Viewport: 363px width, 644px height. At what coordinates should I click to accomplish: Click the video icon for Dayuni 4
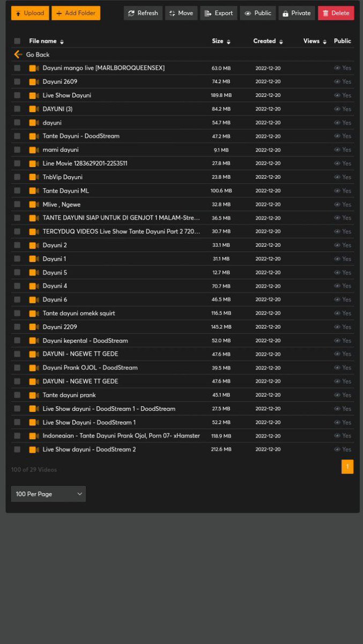[34, 286]
